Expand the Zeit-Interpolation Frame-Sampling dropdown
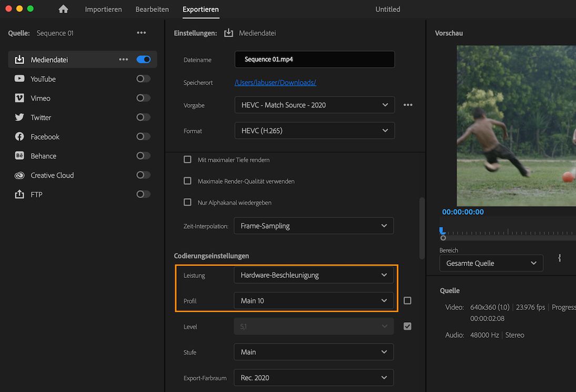Image resolution: width=576 pixels, height=392 pixels. [314, 226]
